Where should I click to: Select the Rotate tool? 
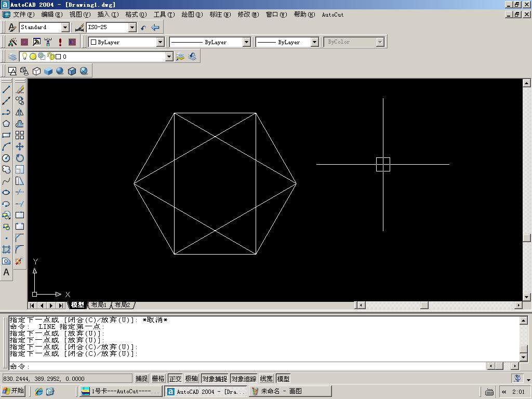20,158
